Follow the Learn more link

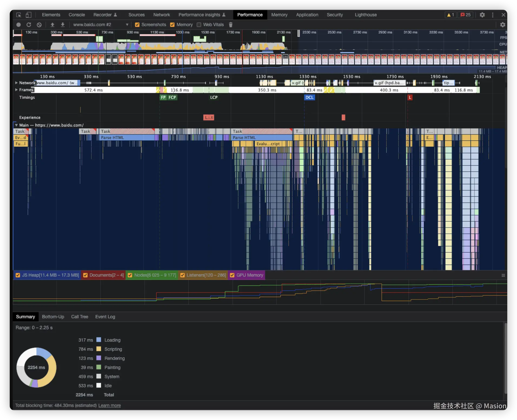(110, 405)
